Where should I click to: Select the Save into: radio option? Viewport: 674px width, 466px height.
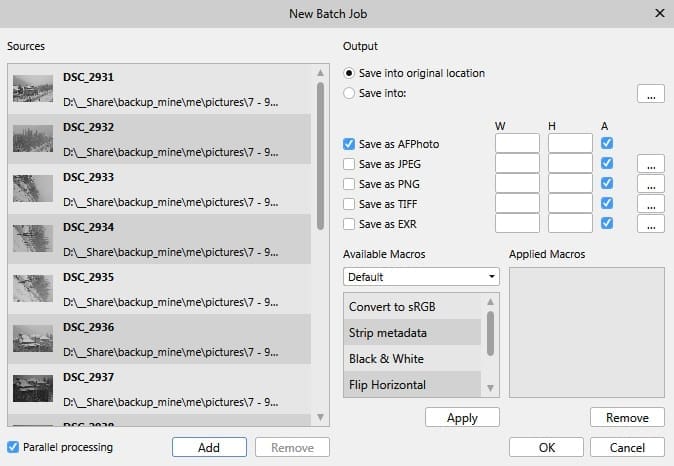click(x=349, y=93)
